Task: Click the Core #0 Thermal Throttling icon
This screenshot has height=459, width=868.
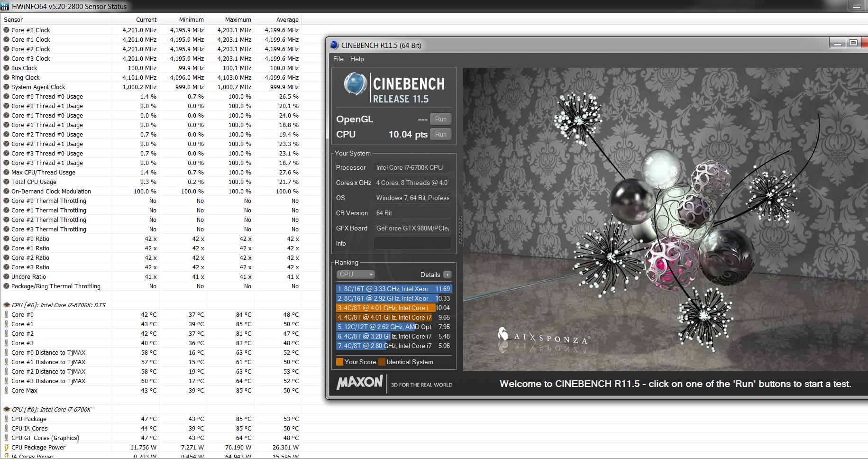Action: tap(7, 201)
